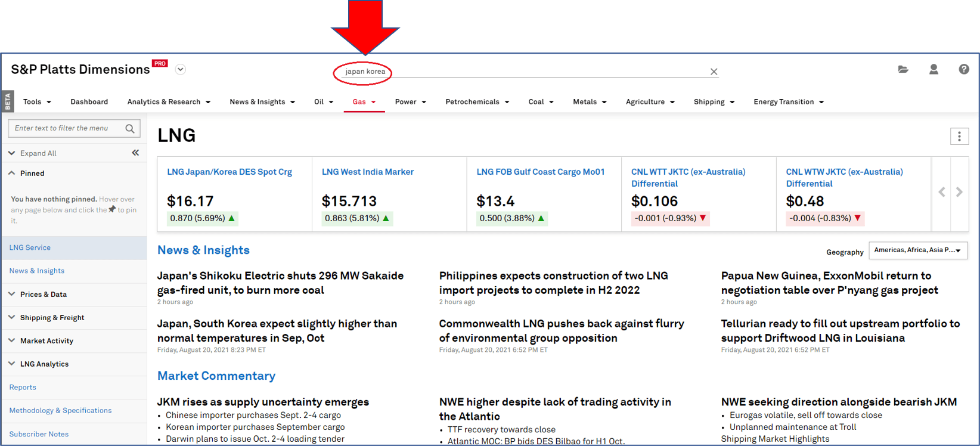Image resolution: width=980 pixels, height=446 pixels.
Task: Click the Market Commentary section heading
Action: (x=216, y=376)
